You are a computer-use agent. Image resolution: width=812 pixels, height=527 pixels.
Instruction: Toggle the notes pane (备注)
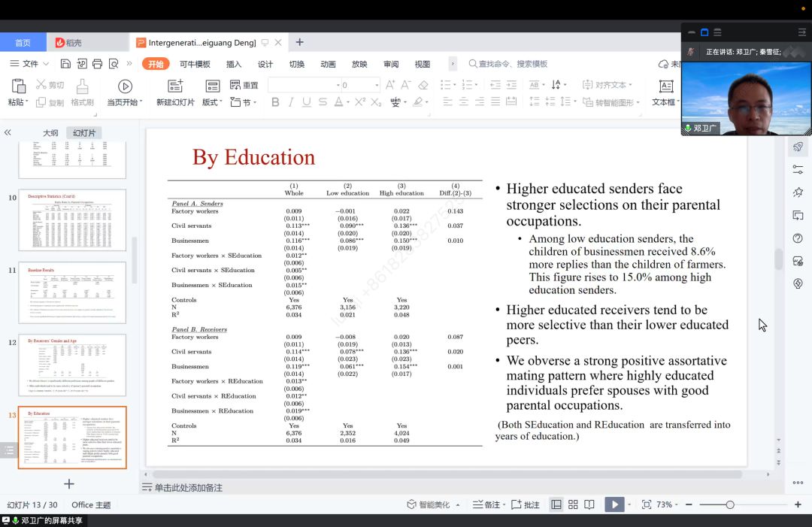pos(486,504)
